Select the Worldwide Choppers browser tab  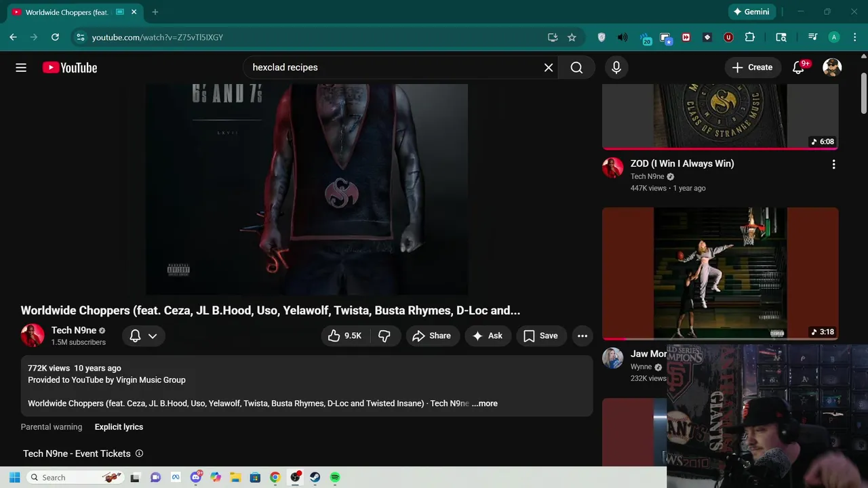click(x=68, y=12)
